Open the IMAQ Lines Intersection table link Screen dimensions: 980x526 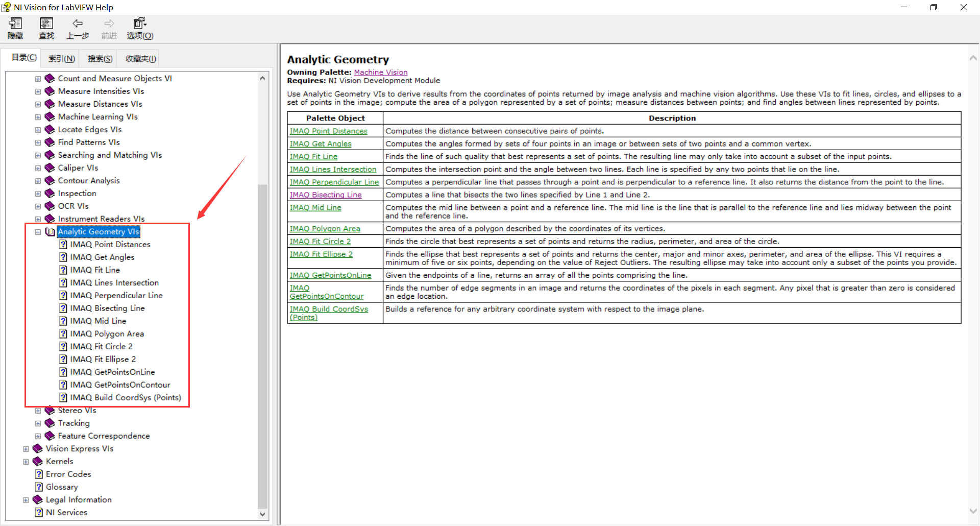[x=333, y=170]
